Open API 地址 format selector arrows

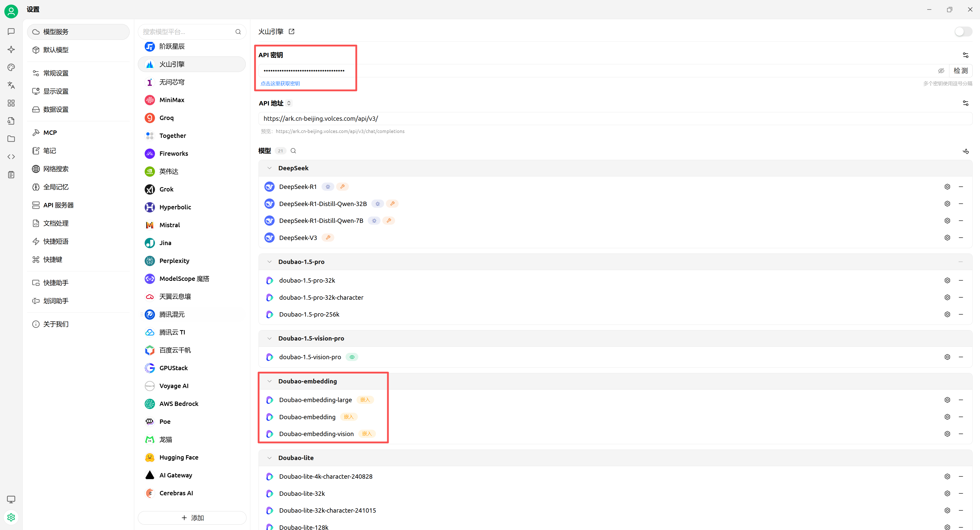click(x=289, y=103)
